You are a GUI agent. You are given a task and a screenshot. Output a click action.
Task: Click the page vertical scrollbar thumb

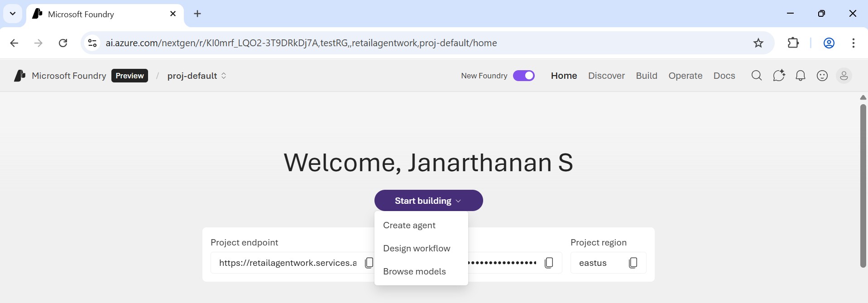point(863,186)
